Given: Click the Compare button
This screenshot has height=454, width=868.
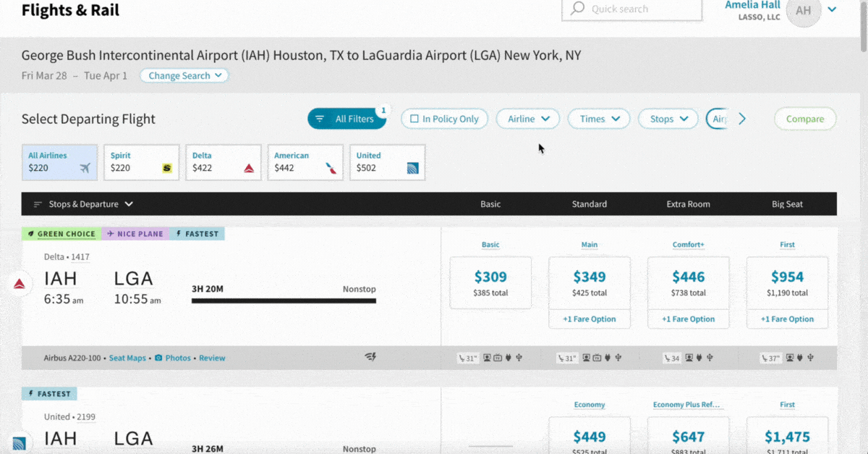Looking at the screenshot, I should tap(804, 119).
